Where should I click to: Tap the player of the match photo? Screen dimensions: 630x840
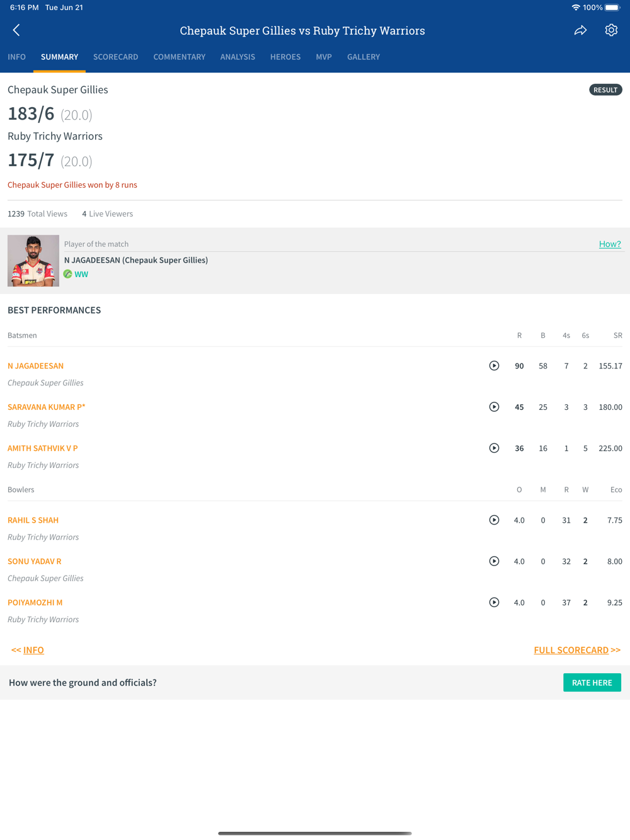pyautogui.click(x=33, y=261)
